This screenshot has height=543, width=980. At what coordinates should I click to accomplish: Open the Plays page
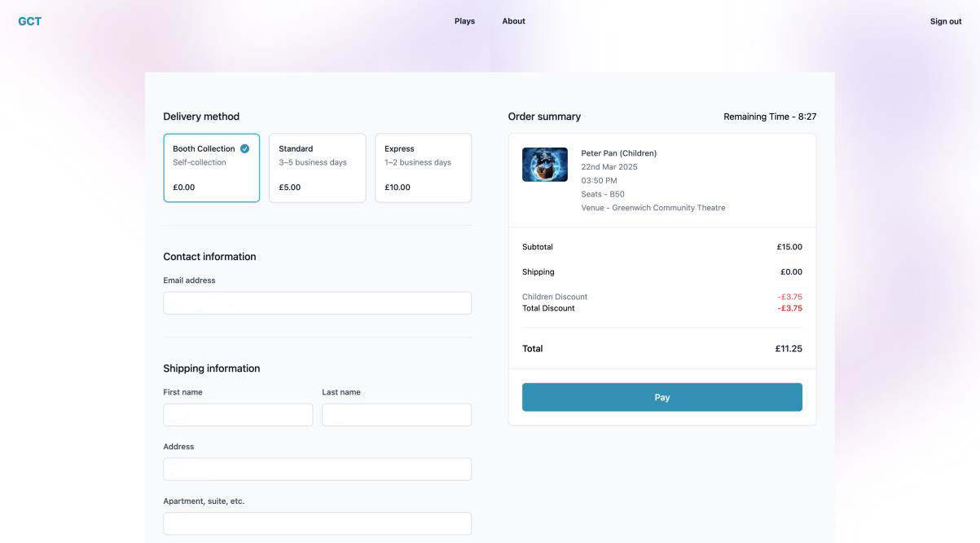pyautogui.click(x=464, y=20)
